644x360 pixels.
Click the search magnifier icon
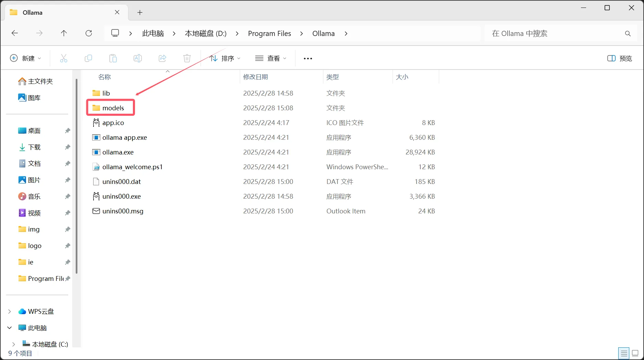coord(628,33)
